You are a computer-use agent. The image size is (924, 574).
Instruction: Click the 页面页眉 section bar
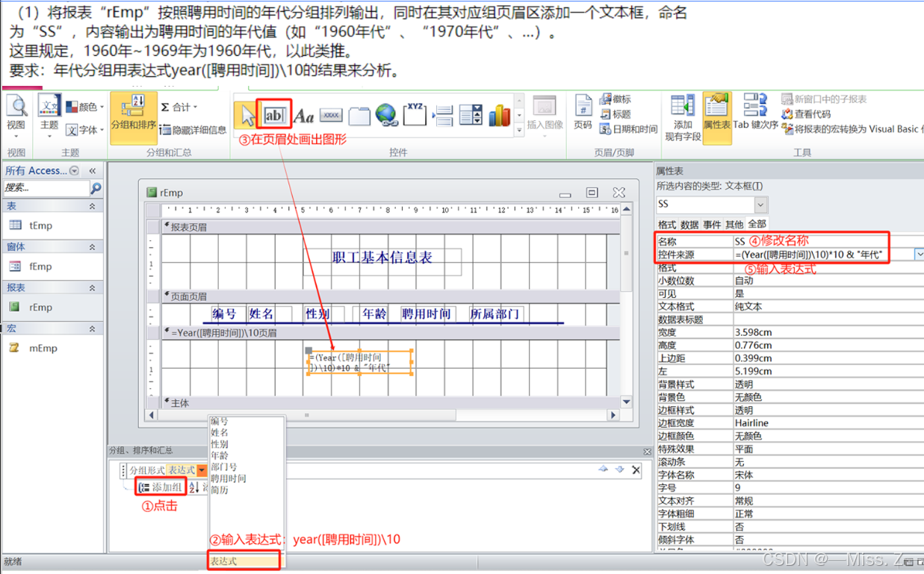[391, 296]
